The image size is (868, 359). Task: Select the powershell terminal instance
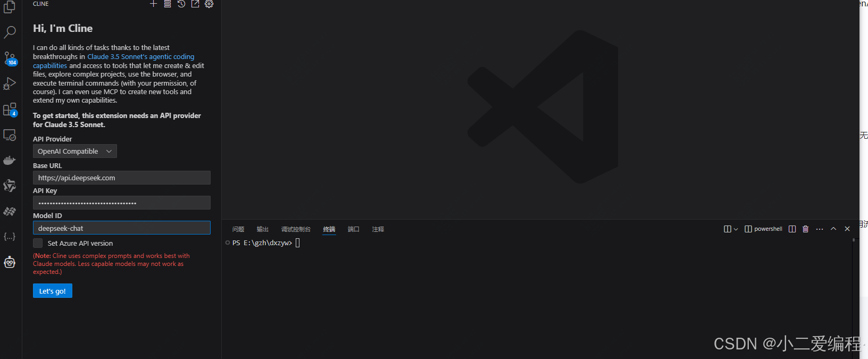pos(764,229)
